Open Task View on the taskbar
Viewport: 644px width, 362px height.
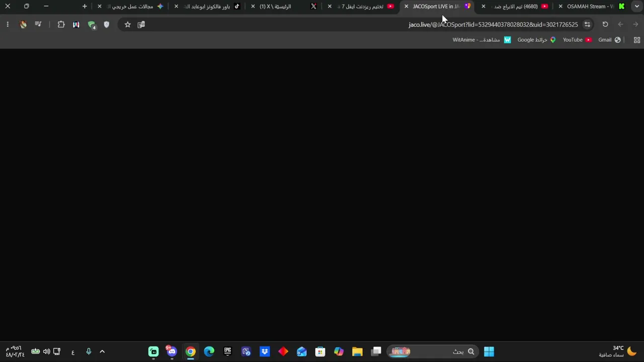coord(376,351)
